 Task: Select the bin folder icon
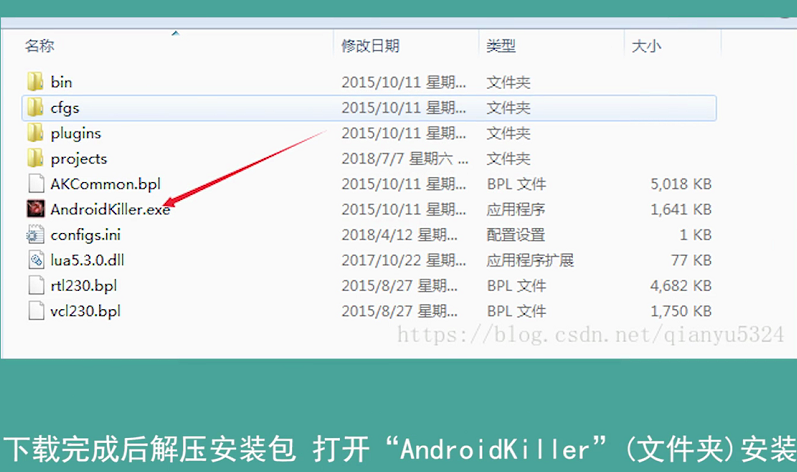pos(35,82)
